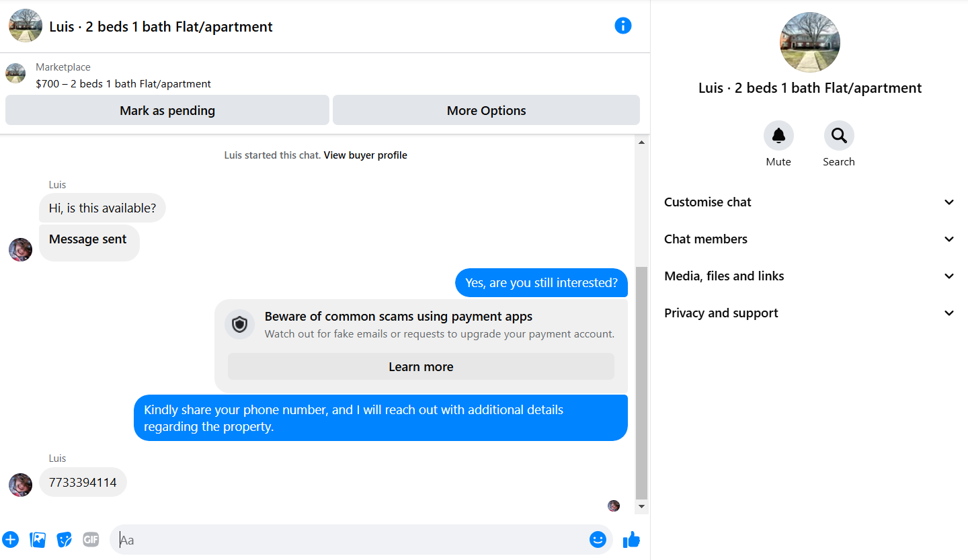Open the GIF picker

[x=91, y=539]
